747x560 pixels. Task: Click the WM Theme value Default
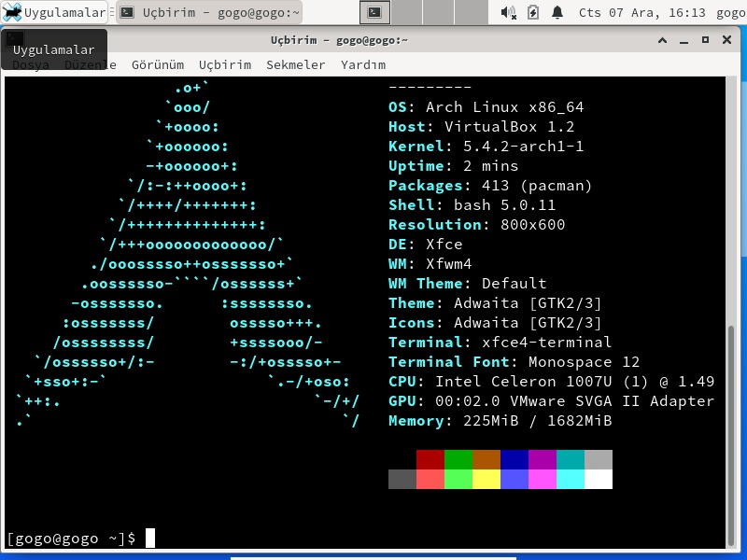click(514, 284)
